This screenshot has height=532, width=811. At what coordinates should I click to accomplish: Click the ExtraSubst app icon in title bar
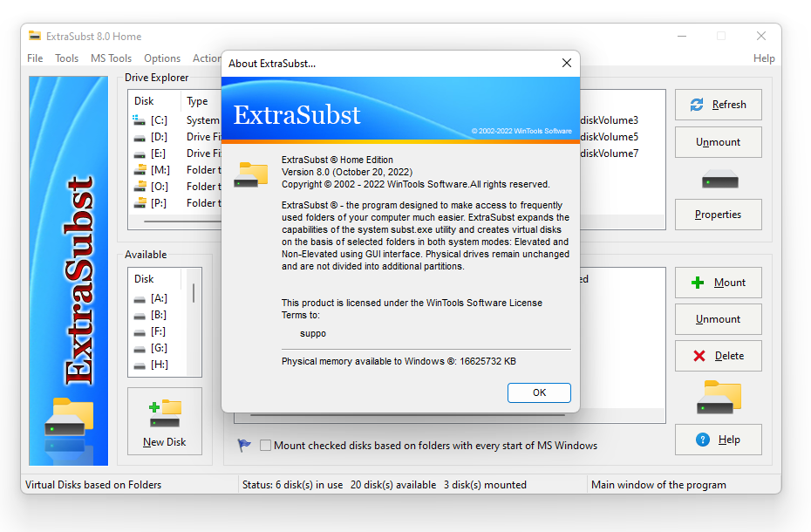35,36
